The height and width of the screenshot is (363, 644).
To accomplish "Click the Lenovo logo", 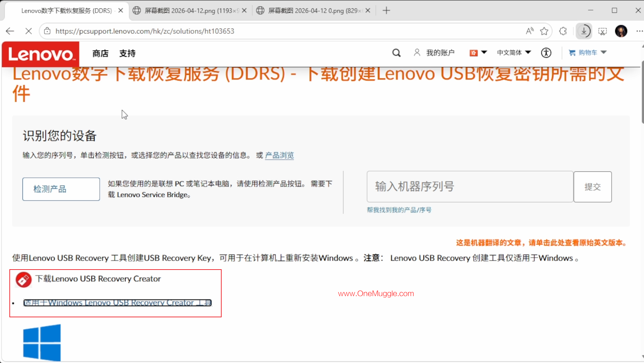I will pyautogui.click(x=41, y=54).
